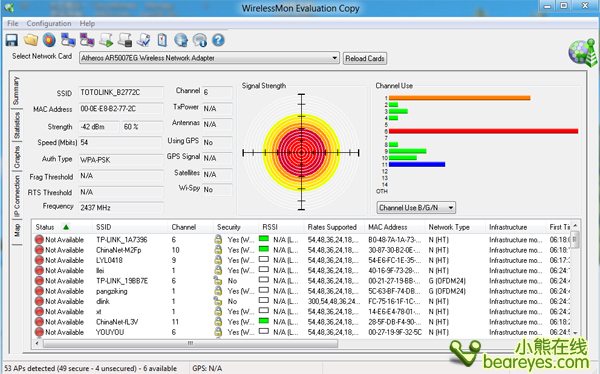The height and width of the screenshot is (374, 600).
Task: Click the red channel 6 usage bar
Action: click(483, 131)
